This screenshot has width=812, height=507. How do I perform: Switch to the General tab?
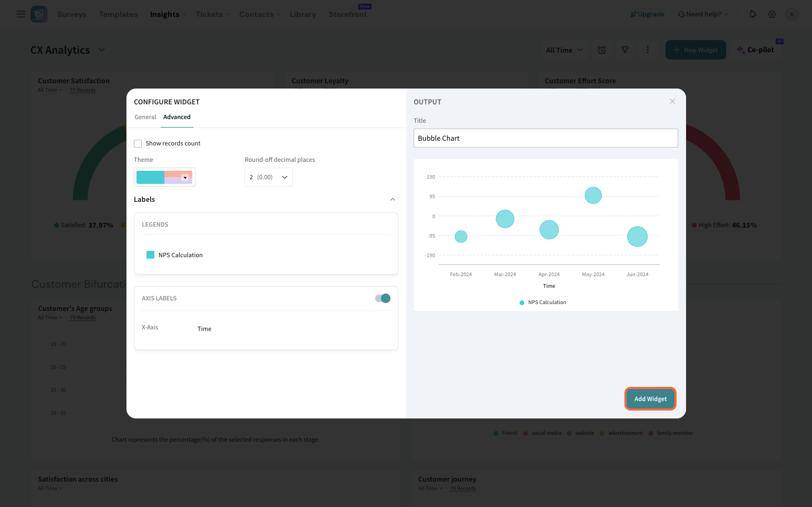(x=145, y=117)
